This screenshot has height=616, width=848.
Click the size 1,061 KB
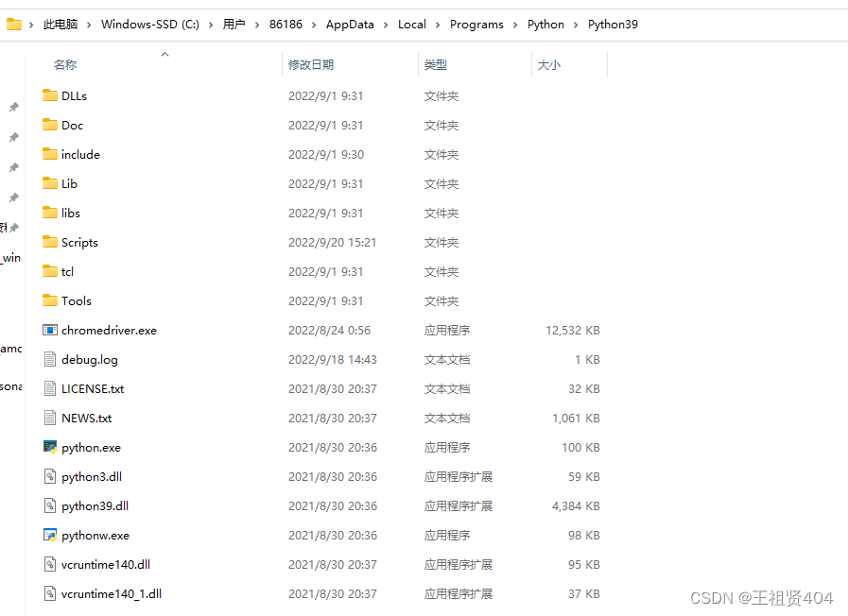576,418
